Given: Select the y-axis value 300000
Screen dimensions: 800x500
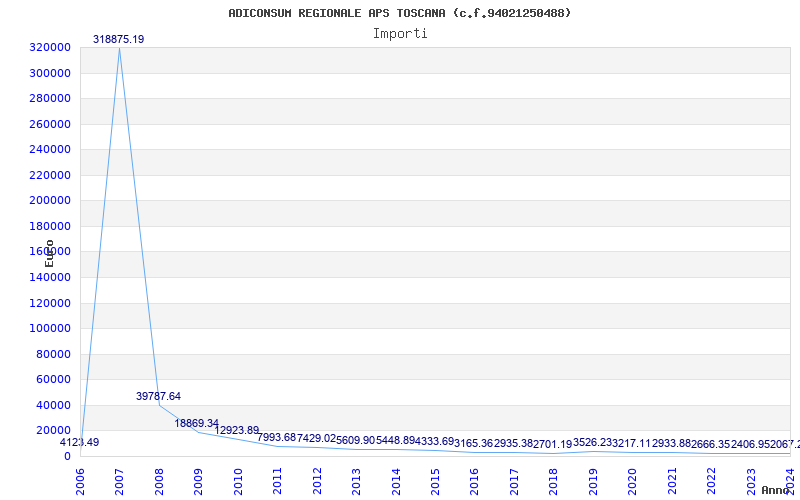Looking at the screenshot, I should point(49,73).
